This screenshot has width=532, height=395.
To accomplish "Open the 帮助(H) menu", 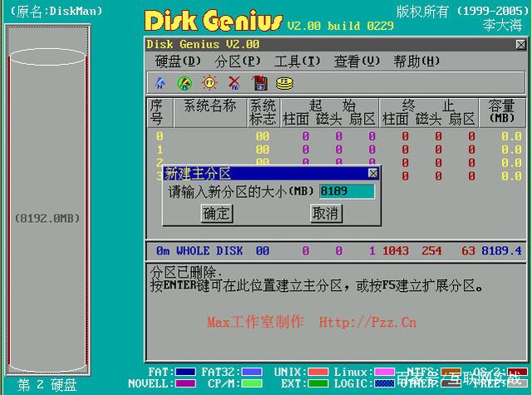I will pos(416,62).
